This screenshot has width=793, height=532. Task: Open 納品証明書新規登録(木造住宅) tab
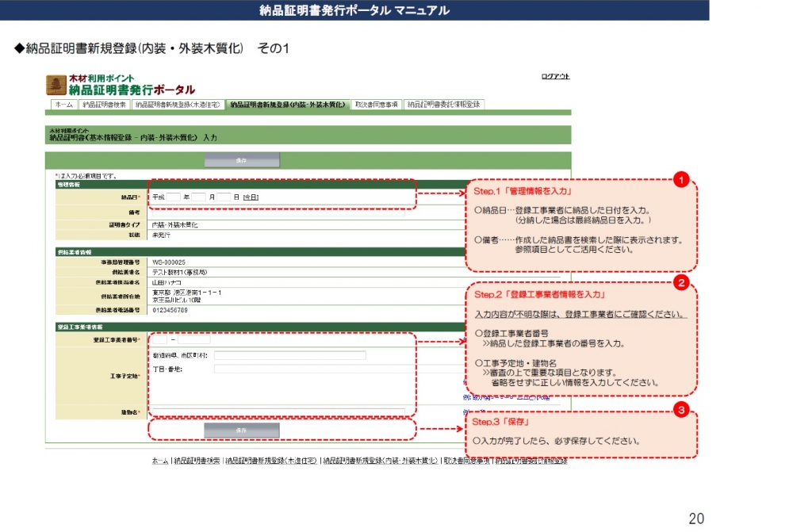pyautogui.click(x=178, y=105)
